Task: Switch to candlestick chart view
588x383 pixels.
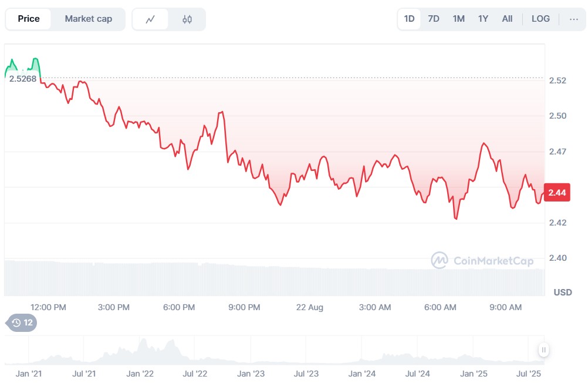Action: [x=187, y=19]
